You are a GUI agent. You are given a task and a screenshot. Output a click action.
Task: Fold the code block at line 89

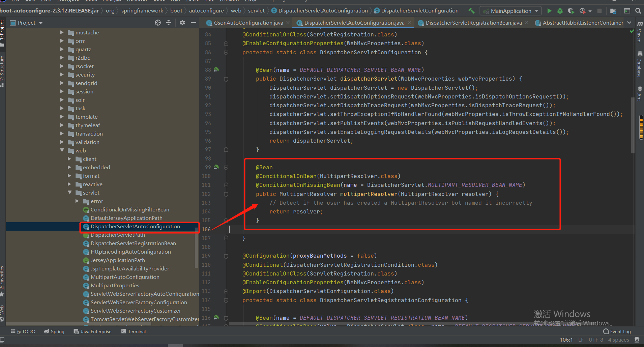tap(226, 79)
